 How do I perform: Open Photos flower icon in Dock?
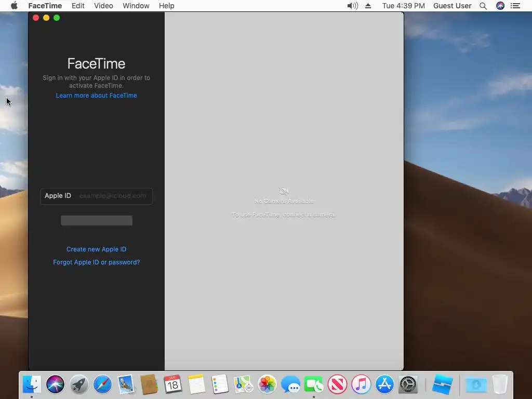[x=267, y=384]
